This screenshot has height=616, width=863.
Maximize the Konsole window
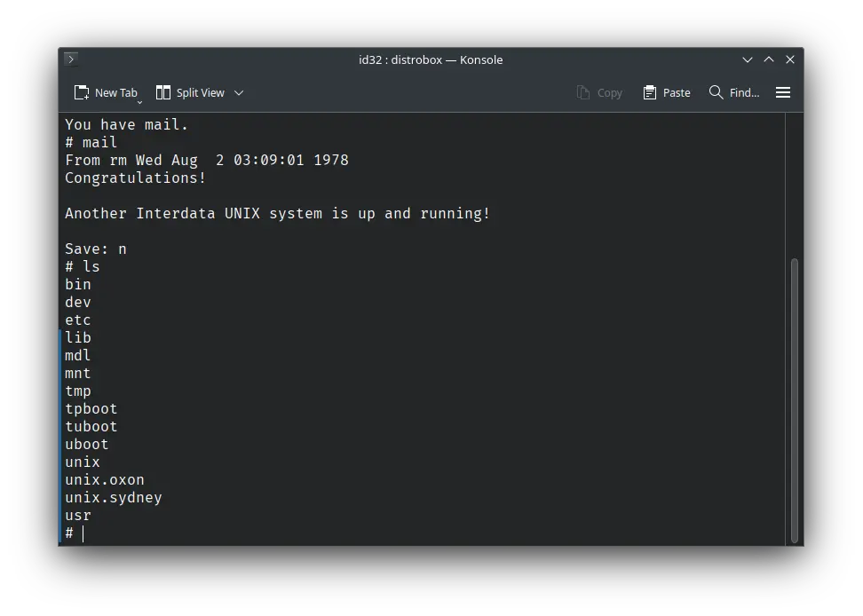point(769,59)
